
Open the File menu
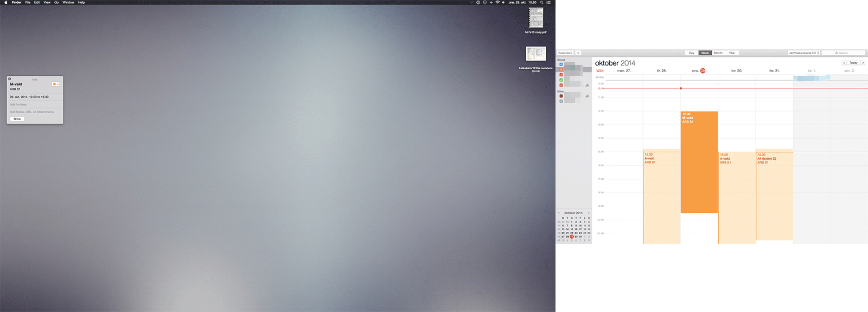[28, 2]
